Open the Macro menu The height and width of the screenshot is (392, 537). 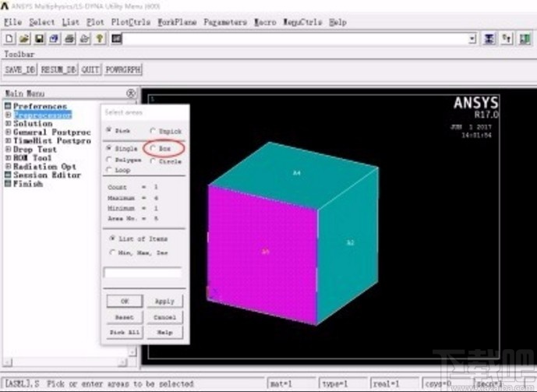[265, 23]
